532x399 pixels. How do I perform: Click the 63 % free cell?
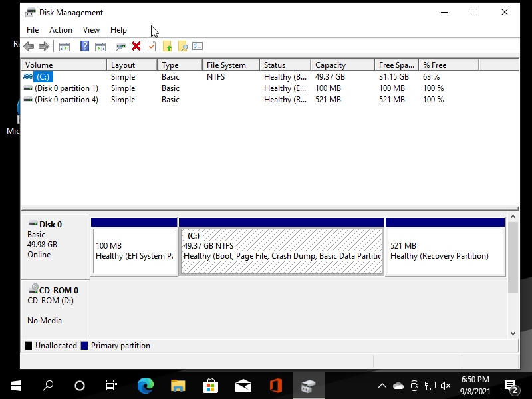tap(431, 77)
